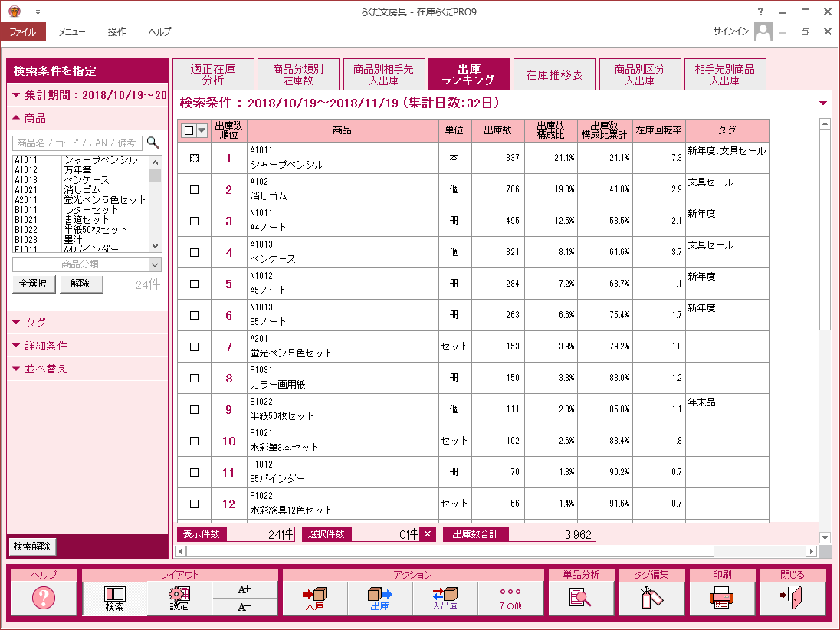Expand the 詳細条件 section
Image resolution: width=840 pixels, height=630 pixels.
pos(45,346)
